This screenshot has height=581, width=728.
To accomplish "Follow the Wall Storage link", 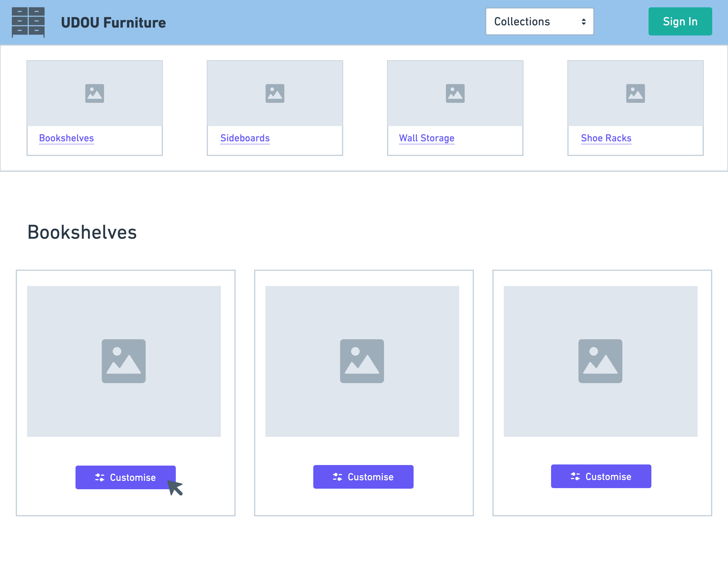I will click(x=427, y=138).
